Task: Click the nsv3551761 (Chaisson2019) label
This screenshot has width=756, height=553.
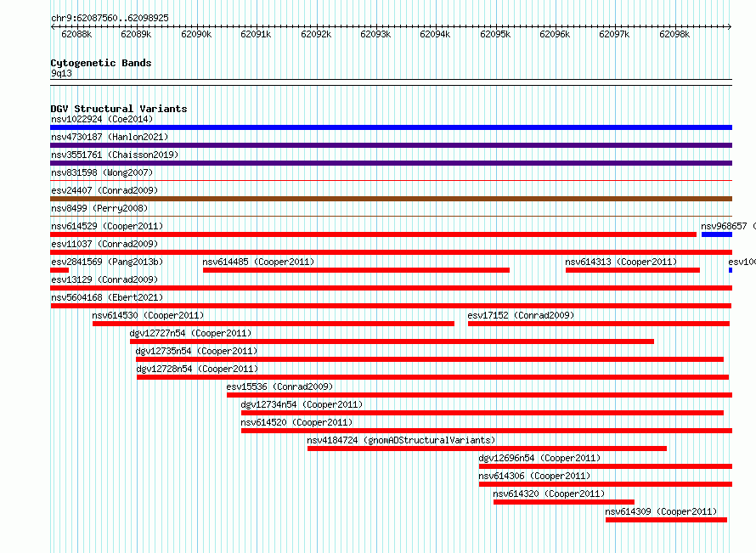Action: (115, 155)
